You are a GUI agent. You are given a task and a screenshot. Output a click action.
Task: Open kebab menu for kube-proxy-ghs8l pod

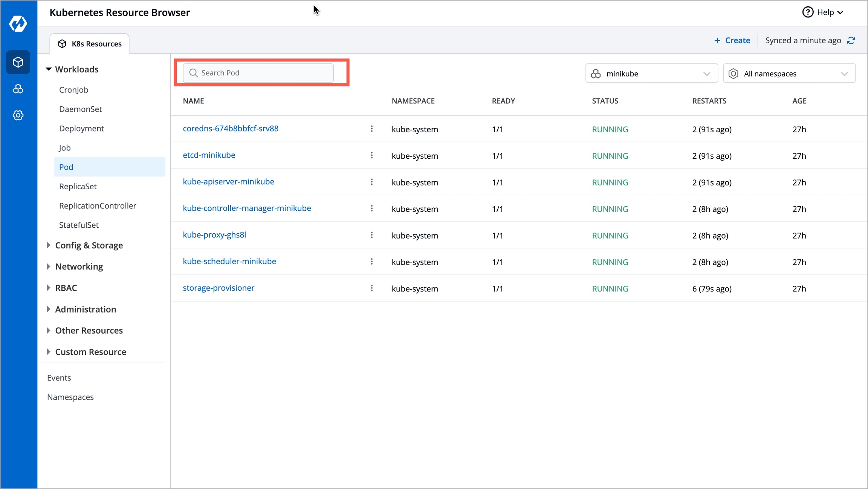[x=371, y=235]
